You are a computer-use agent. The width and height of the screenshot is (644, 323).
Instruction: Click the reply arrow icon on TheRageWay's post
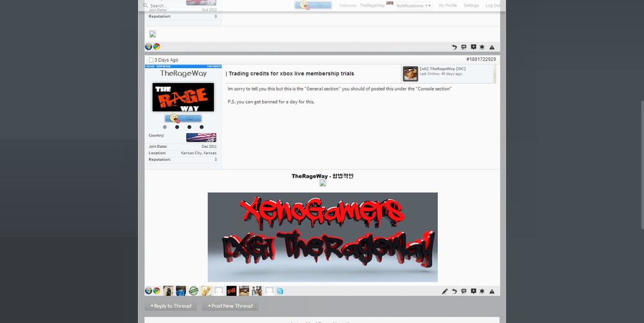[454, 291]
